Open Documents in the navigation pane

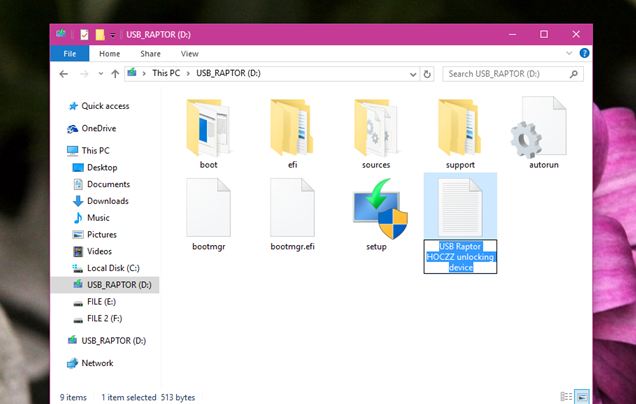(101, 184)
